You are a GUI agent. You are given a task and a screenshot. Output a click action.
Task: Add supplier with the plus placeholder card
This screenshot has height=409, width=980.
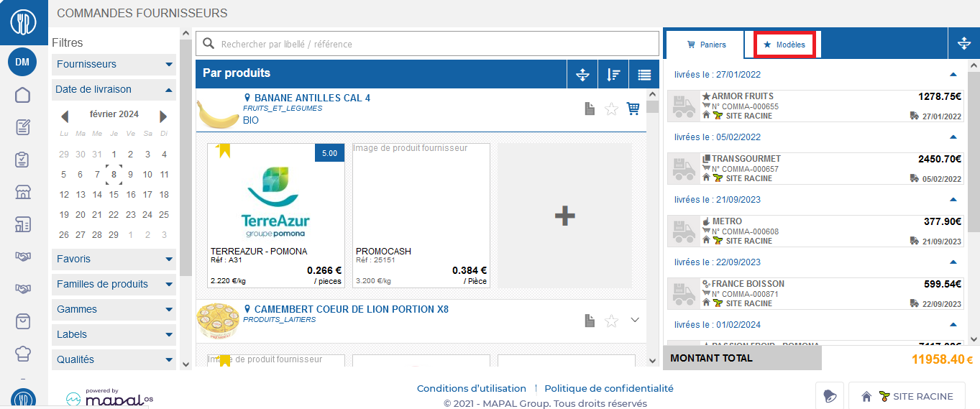click(564, 216)
